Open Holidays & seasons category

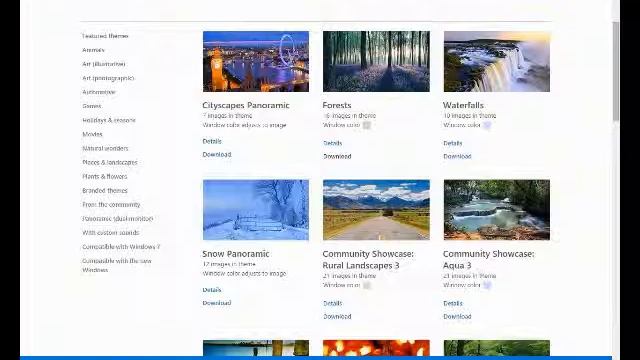(109, 120)
